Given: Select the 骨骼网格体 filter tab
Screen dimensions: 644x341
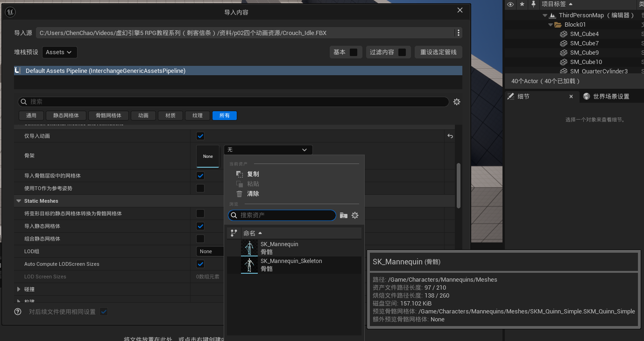Looking at the screenshot, I should coord(108,115).
